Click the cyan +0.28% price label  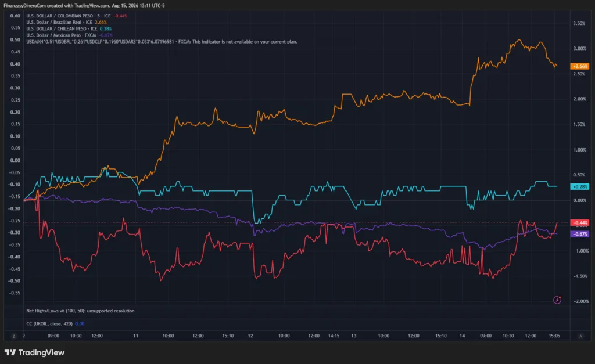580,186
